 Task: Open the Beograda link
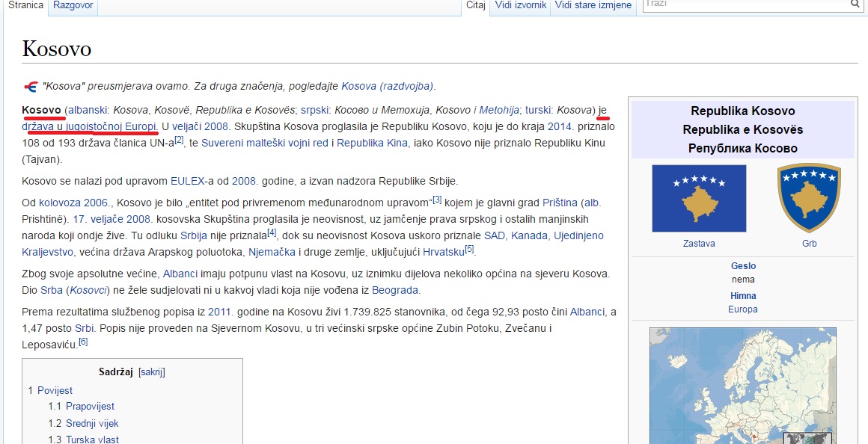click(x=395, y=290)
